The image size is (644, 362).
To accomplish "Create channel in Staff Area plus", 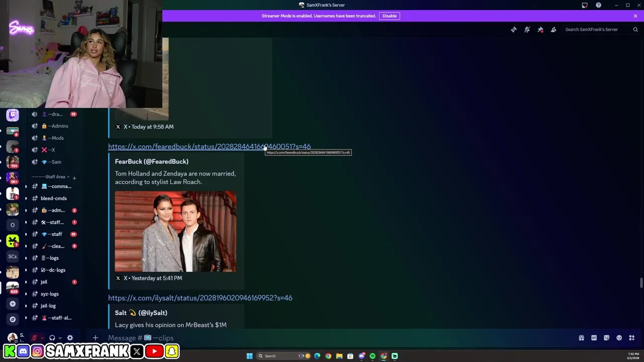I will [74, 178].
